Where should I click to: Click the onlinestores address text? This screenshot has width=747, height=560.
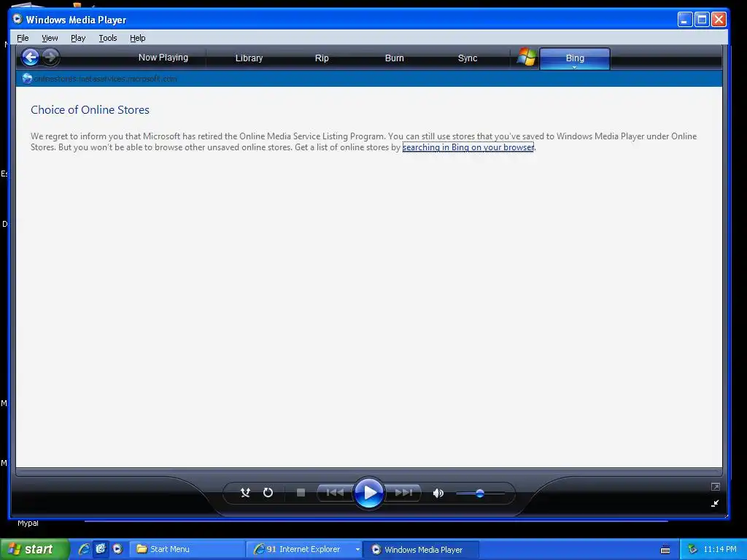(105, 79)
